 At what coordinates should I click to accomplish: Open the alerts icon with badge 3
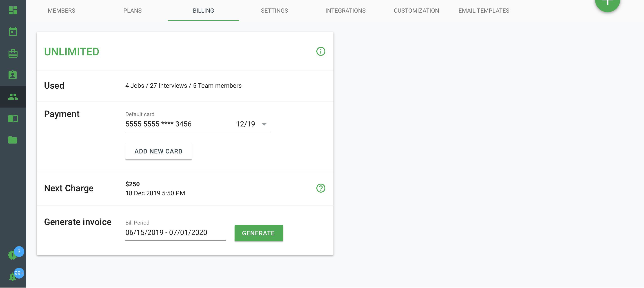[12, 255]
